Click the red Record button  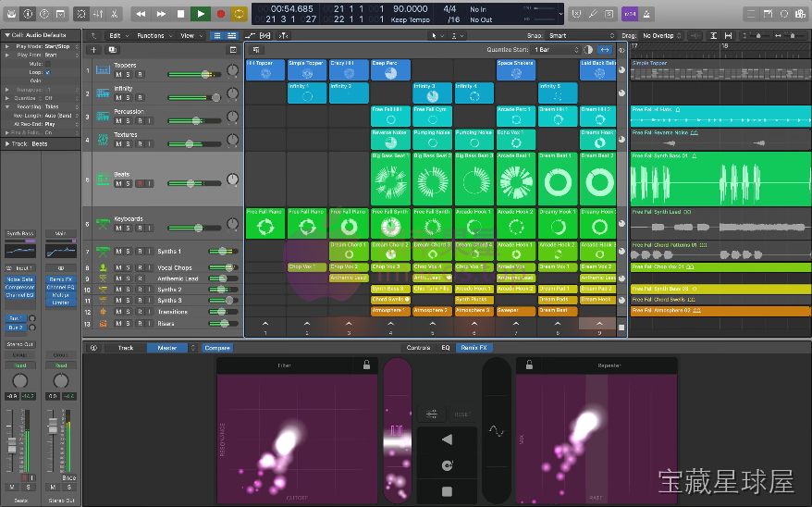(x=221, y=14)
